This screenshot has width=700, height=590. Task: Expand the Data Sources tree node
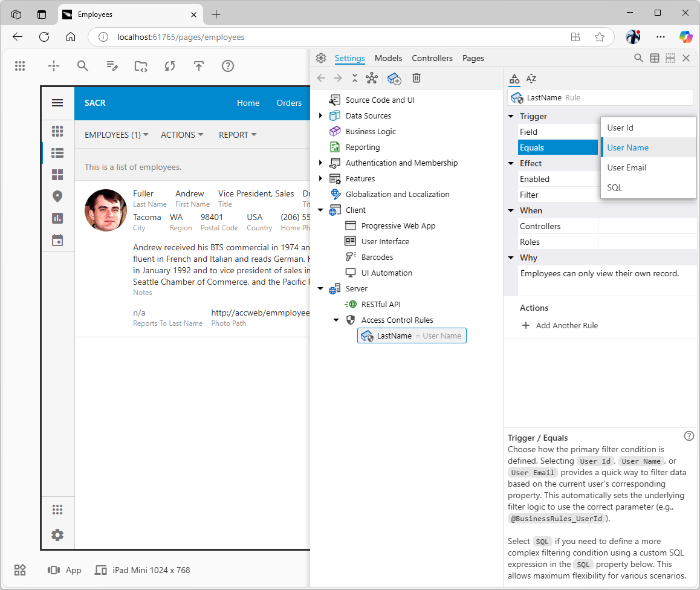pyautogui.click(x=320, y=116)
